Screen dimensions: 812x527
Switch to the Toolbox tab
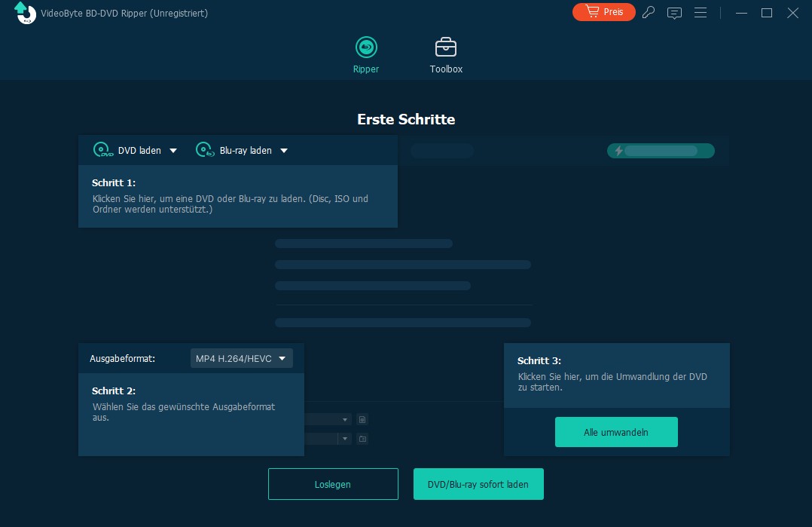446,55
